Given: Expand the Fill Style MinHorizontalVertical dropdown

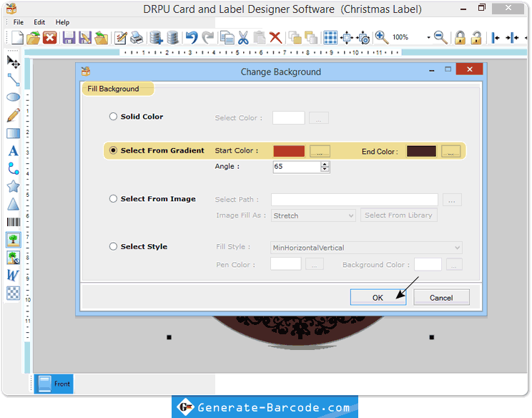Looking at the screenshot, I should click(366, 248).
